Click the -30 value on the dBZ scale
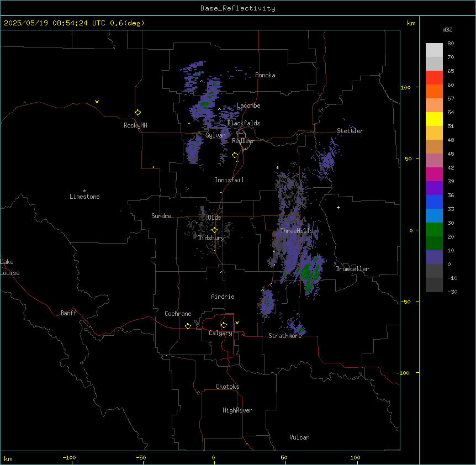Image resolution: width=476 pixels, height=465 pixels. (x=452, y=292)
